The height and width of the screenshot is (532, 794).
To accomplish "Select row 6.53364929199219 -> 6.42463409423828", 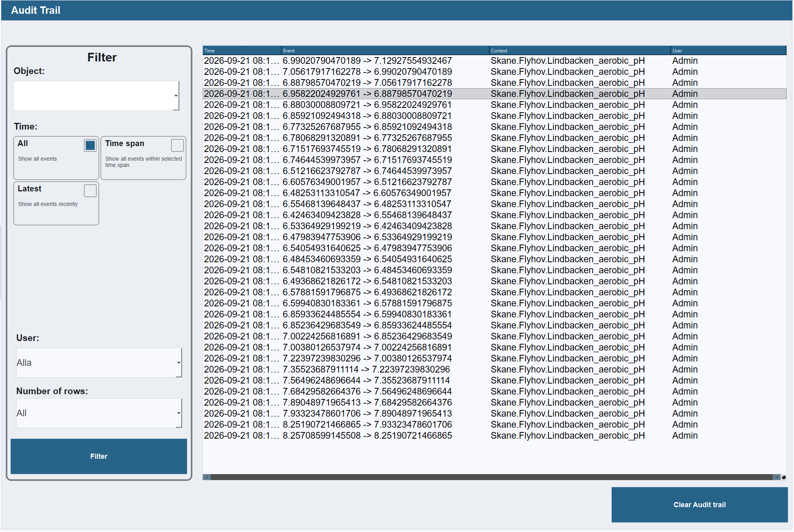I will point(495,226).
